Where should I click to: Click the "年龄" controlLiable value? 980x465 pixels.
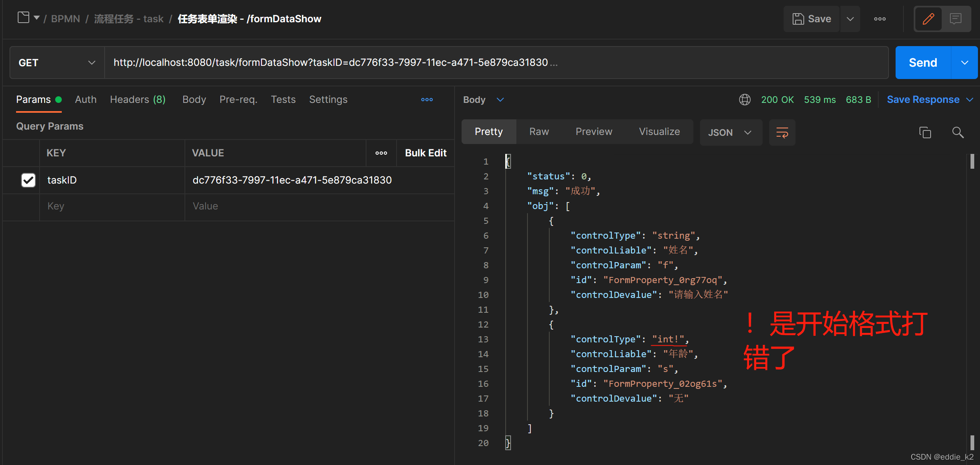pyautogui.click(x=678, y=354)
